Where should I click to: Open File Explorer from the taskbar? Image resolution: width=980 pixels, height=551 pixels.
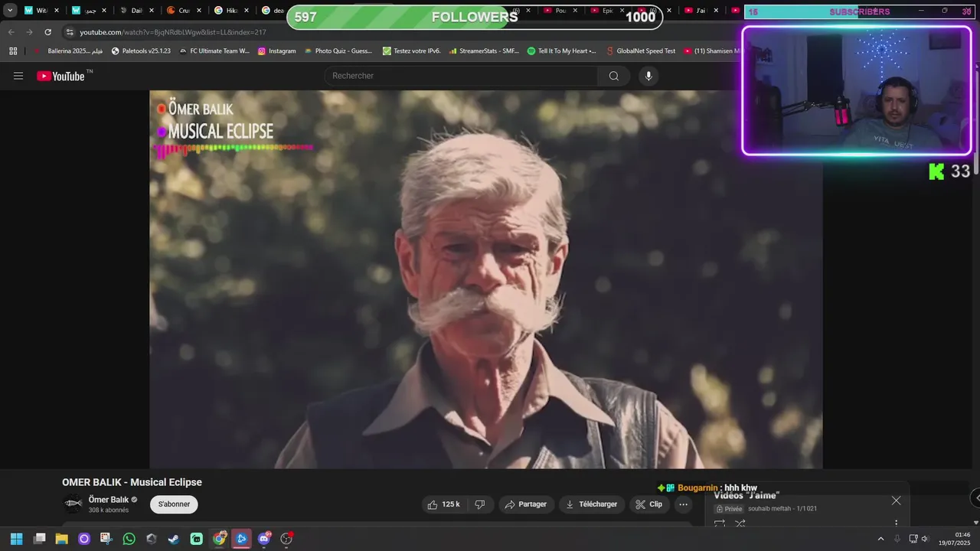pos(61,539)
